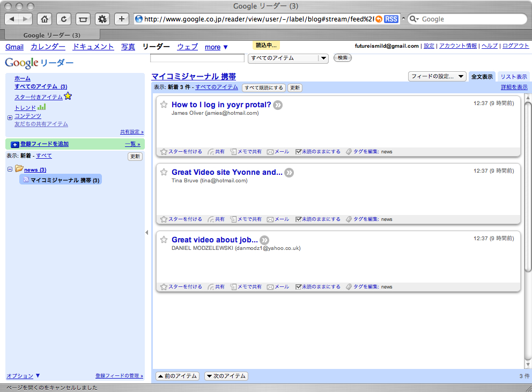The height and width of the screenshot is (392, 532).
Task: Click the news folder icon in the sidebar
Action: [19, 168]
